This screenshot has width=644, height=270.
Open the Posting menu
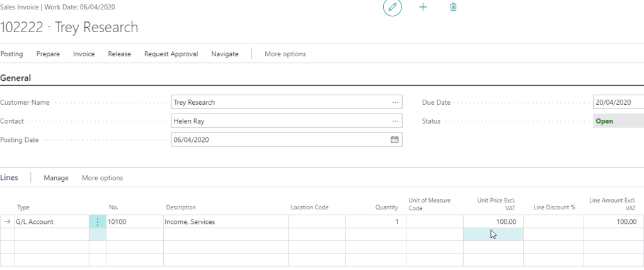coord(11,54)
